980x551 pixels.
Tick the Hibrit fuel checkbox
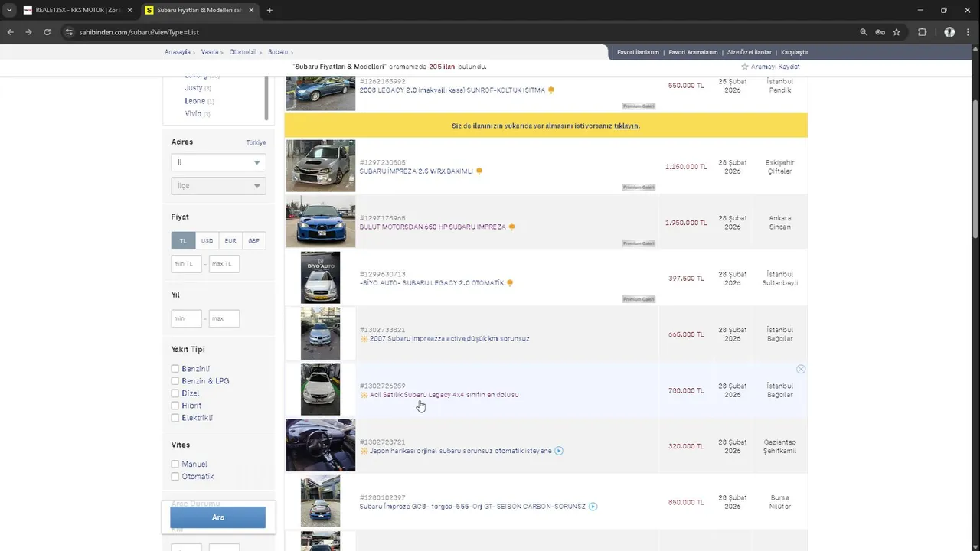point(175,406)
